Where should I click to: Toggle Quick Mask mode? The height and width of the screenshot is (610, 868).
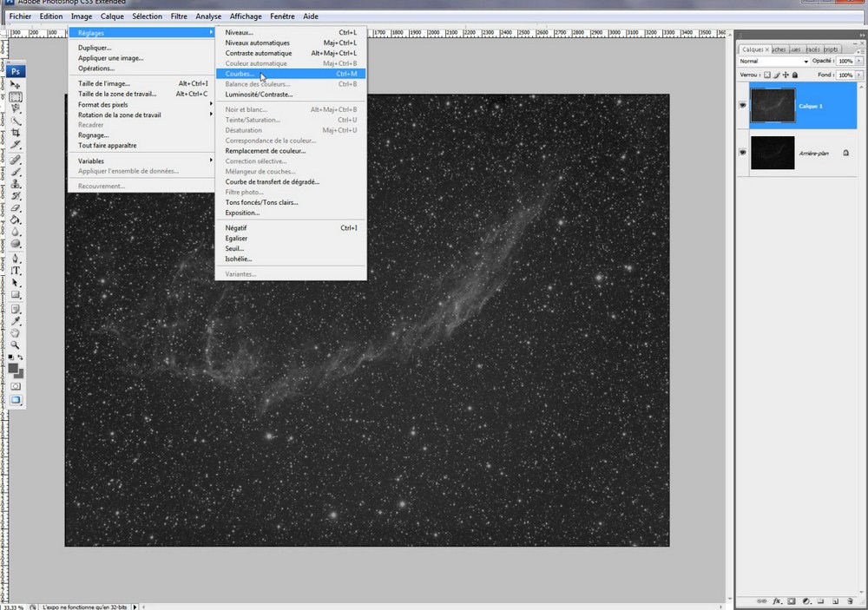point(16,386)
